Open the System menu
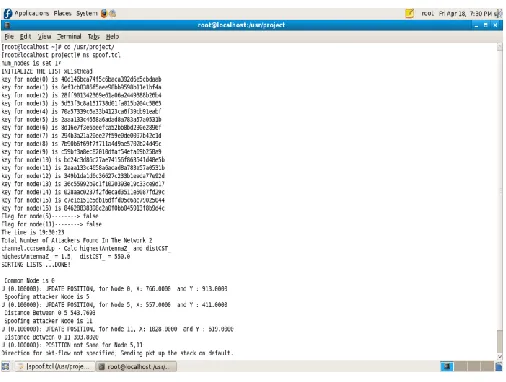 87,14
